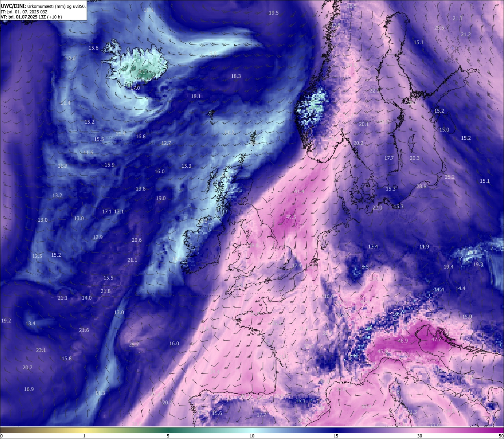Click the 20.3 value over the Baltic
Viewport: 504px width, 439px height.
pos(415,158)
